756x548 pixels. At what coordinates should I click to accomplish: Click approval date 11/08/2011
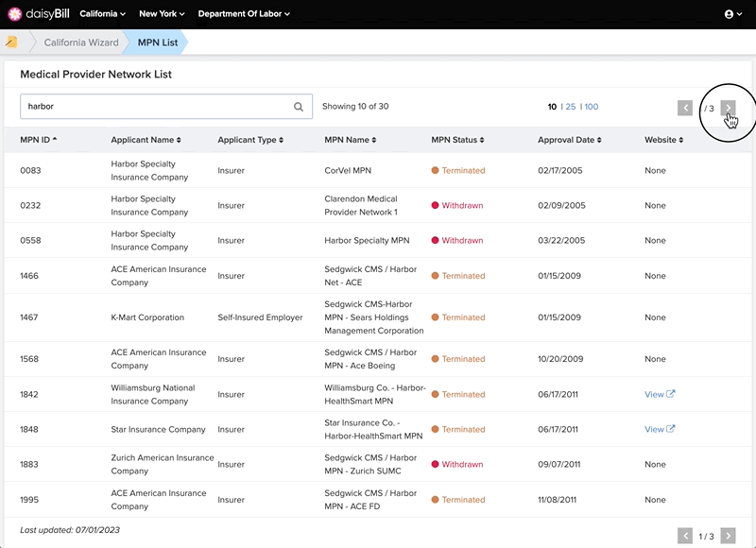(x=557, y=499)
